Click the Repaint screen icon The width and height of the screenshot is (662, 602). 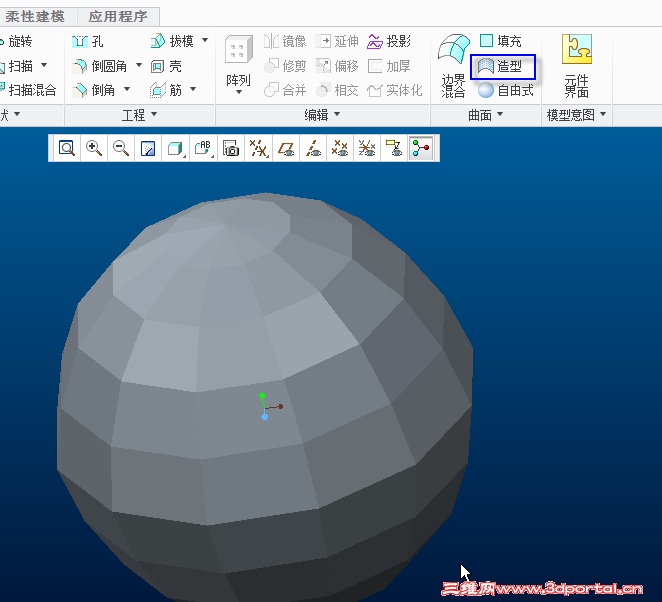tap(148, 148)
